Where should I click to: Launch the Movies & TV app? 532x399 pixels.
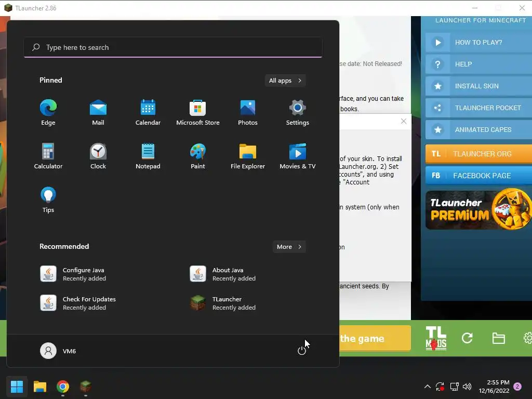(298, 156)
